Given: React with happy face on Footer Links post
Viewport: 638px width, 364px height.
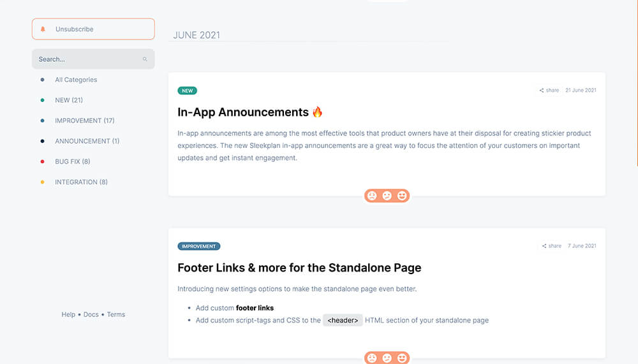Looking at the screenshot, I should click(x=402, y=358).
